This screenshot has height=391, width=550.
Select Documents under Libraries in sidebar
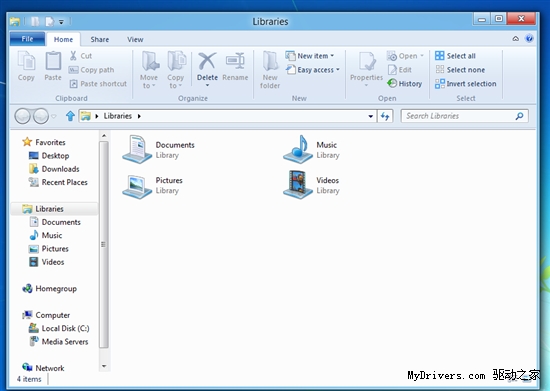click(55, 222)
